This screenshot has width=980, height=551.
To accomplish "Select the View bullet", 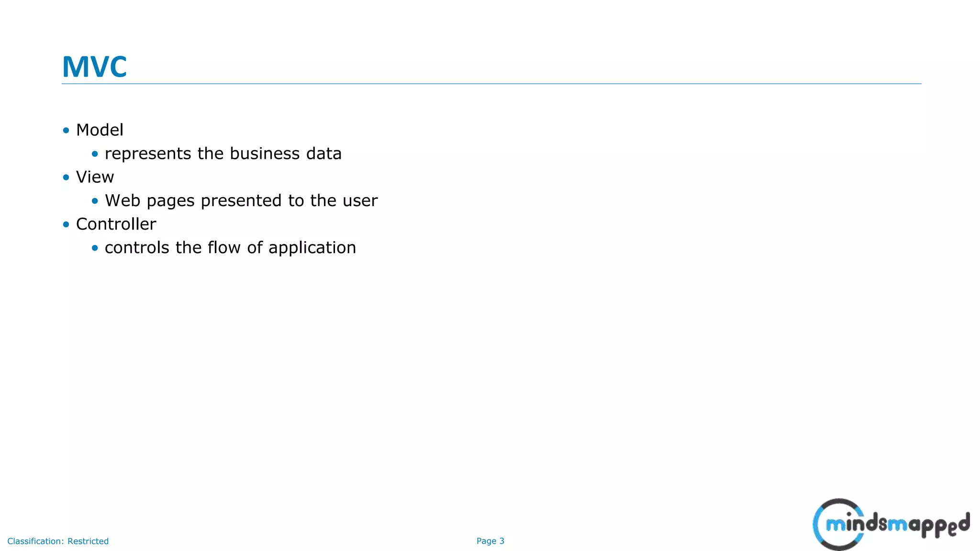I will click(95, 177).
